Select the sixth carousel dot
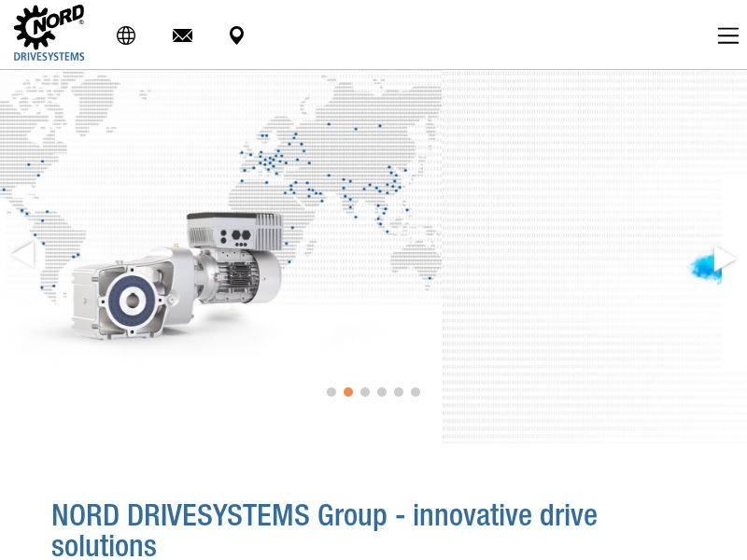Screen dimensions: 747x560 tap(416, 392)
